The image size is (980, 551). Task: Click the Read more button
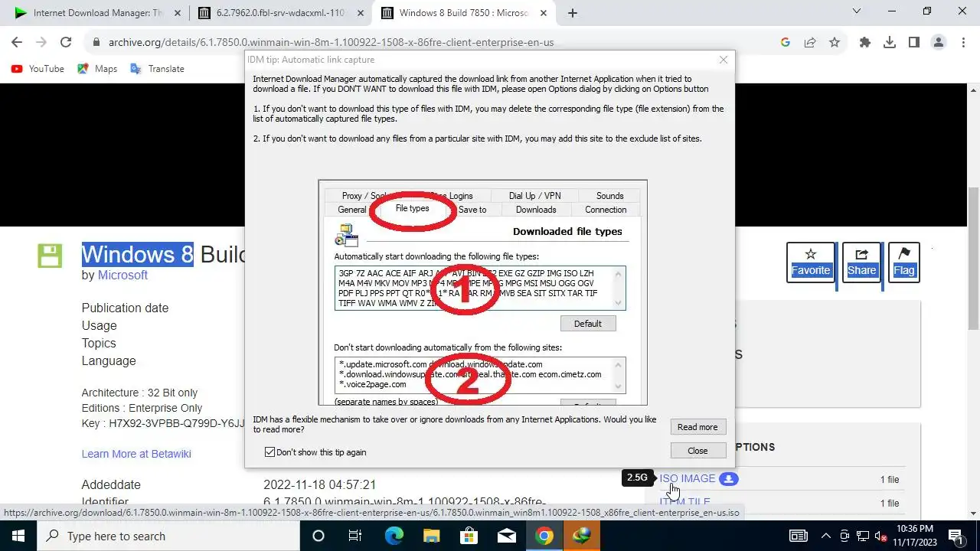pyautogui.click(x=697, y=427)
